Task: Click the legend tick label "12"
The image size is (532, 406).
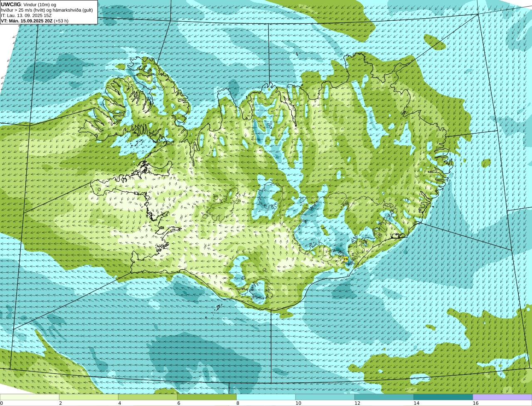Action: click(357, 403)
